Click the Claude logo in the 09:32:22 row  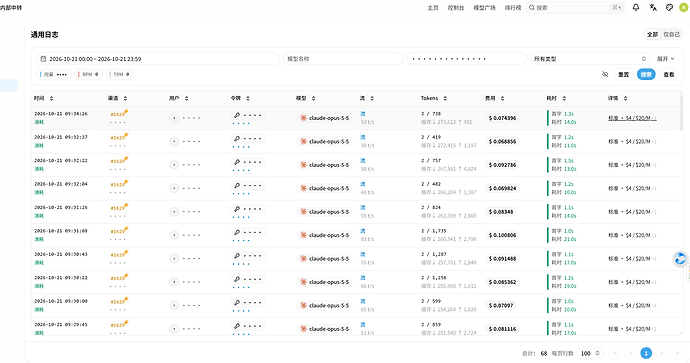pos(303,165)
